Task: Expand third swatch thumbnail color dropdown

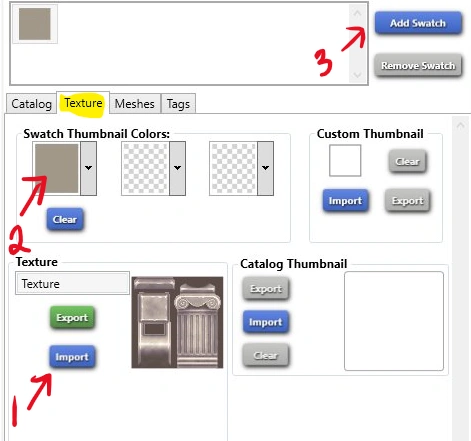Action: coord(266,168)
